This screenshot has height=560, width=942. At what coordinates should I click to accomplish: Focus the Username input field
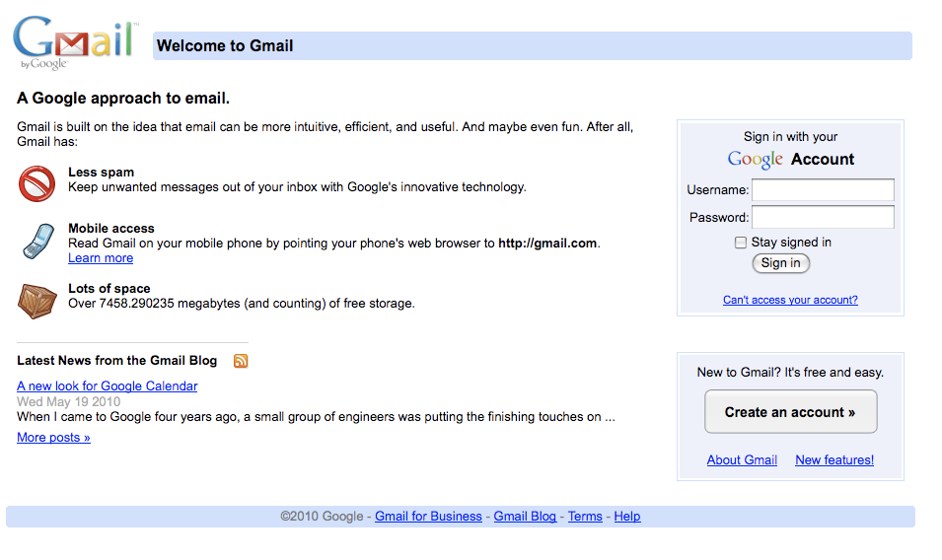[823, 189]
